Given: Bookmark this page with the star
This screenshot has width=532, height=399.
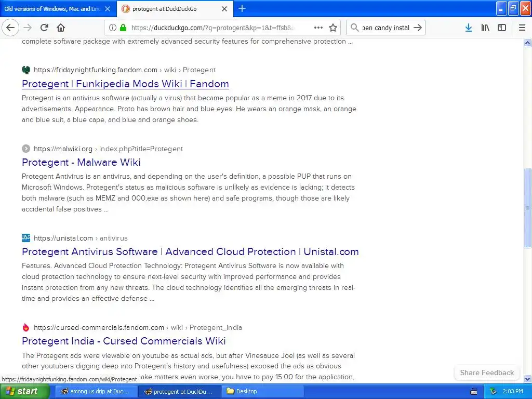Looking at the screenshot, I should click(333, 28).
